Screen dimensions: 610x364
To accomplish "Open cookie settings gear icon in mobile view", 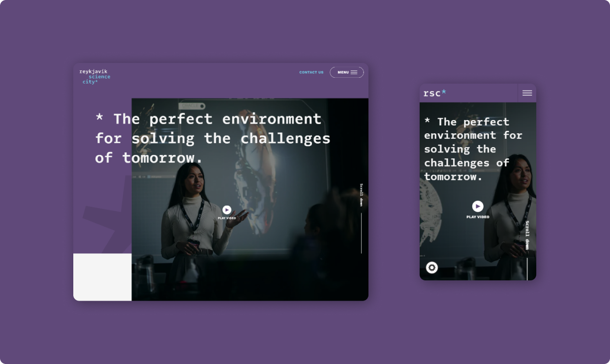I will coord(432,268).
